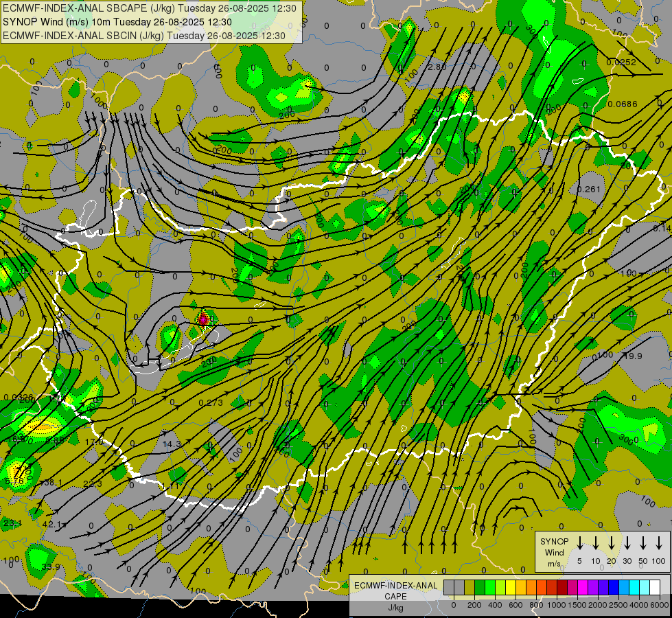Click the 0.261 value on the map
The image size is (672, 618).
click(589, 189)
